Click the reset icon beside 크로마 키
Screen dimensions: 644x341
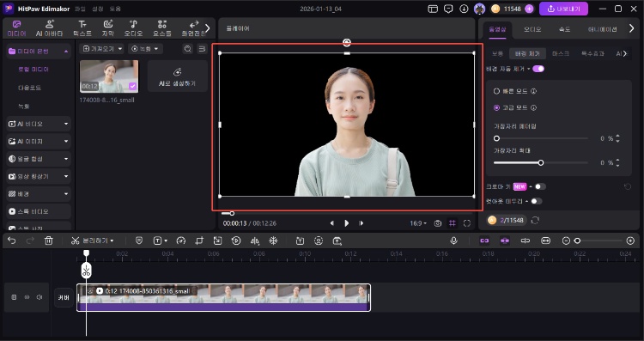(x=628, y=187)
